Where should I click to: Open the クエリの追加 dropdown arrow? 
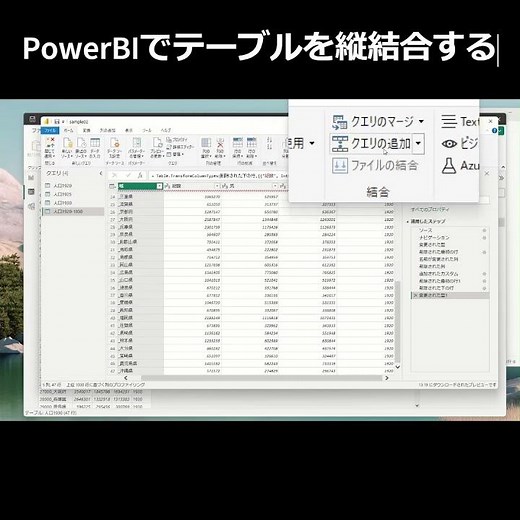[418, 144]
